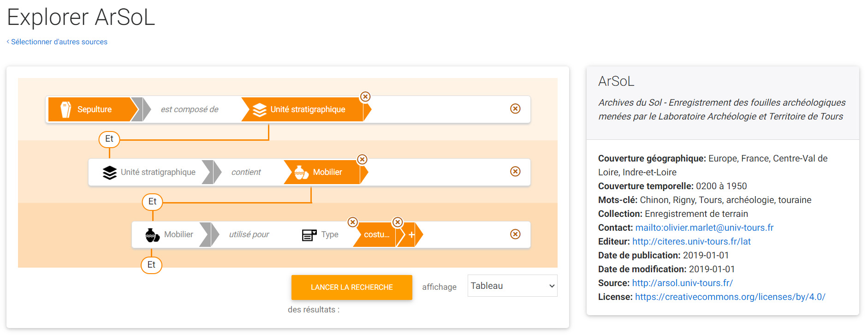The image size is (868, 335).
Task: Delete the second criteria row
Action: [x=515, y=171]
